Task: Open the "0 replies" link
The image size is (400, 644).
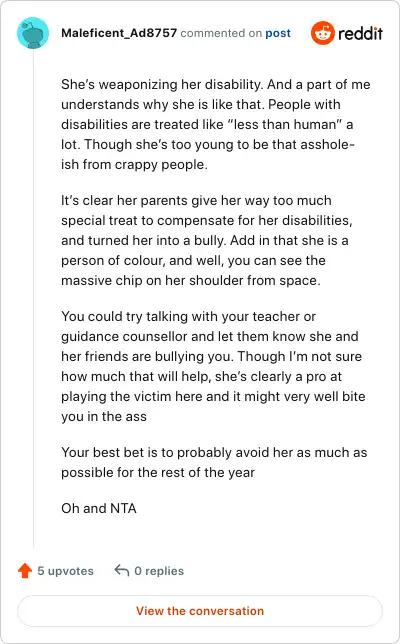Action: click(x=159, y=571)
